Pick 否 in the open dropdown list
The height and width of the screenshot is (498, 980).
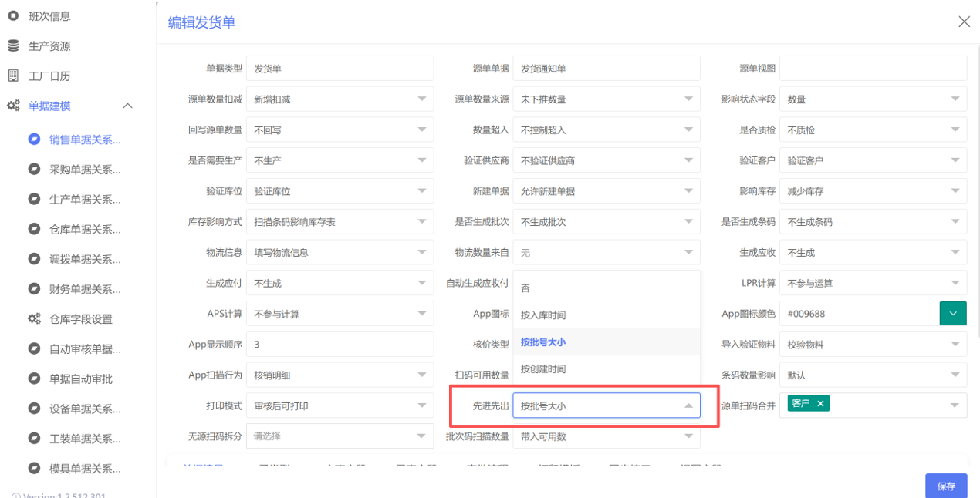pos(525,288)
